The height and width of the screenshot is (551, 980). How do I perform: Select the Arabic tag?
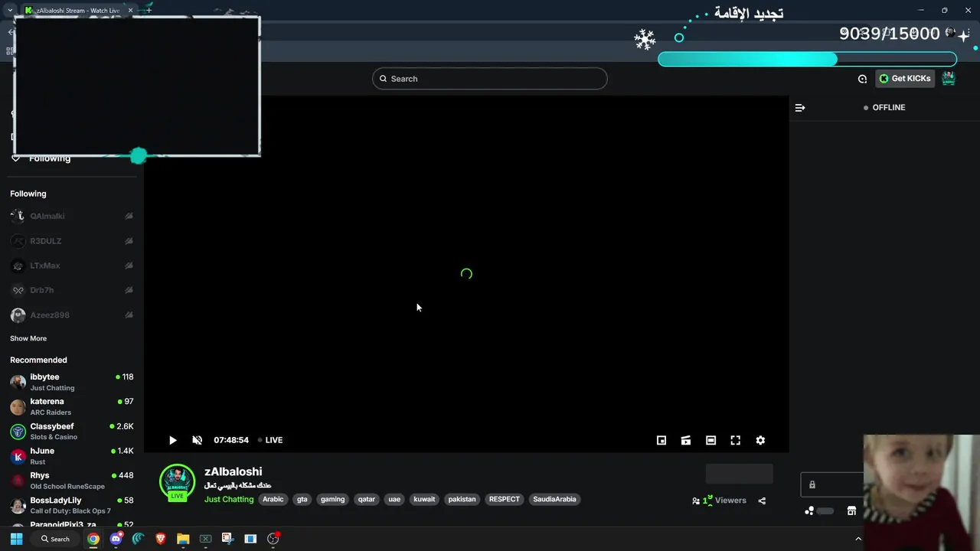coord(273,499)
